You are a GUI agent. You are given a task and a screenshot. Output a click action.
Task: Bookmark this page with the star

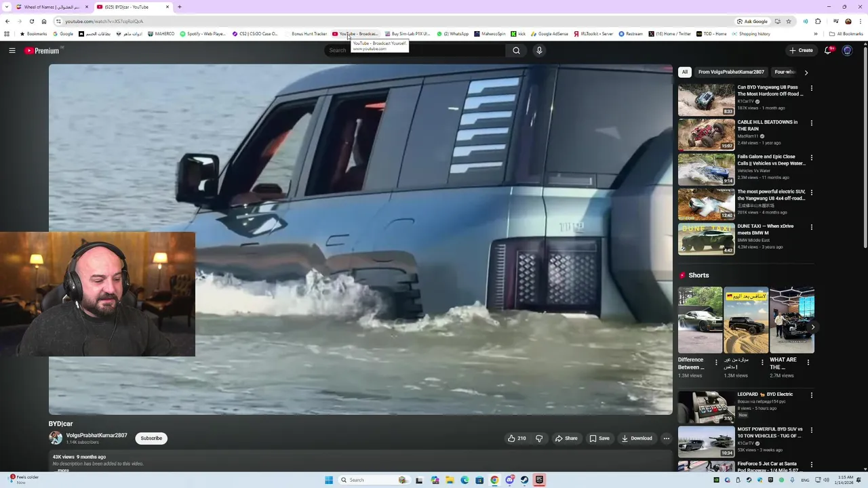coord(788,21)
